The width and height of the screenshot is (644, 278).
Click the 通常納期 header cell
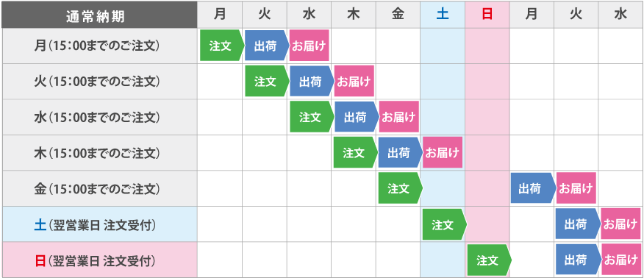point(99,15)
